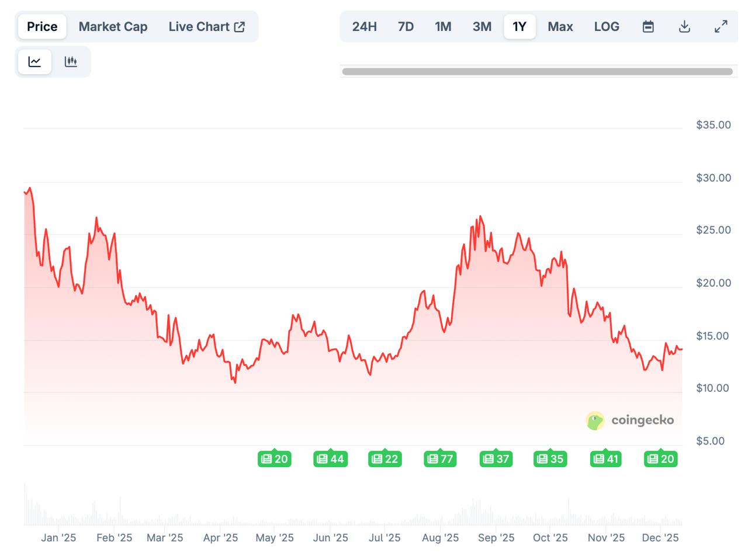This screenshot has height=560, width=748.
Task: Click the download chart icon
Action: (x=684, y=26)
